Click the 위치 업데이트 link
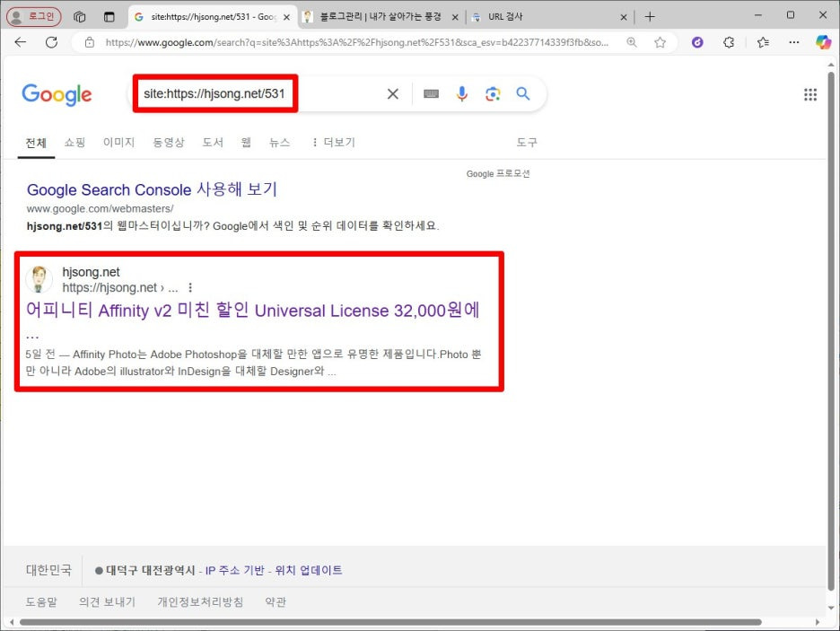This screenshot has height=631, width=840. 309,571
